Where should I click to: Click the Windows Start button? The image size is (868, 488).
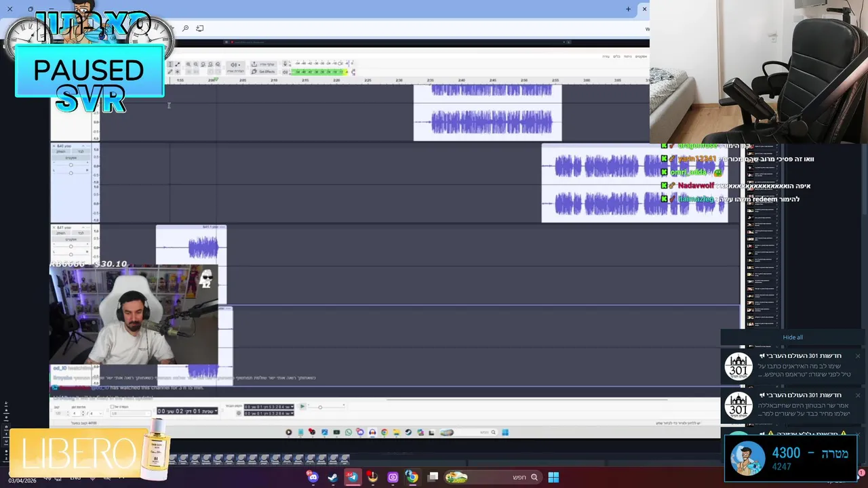tap(553, 477)
